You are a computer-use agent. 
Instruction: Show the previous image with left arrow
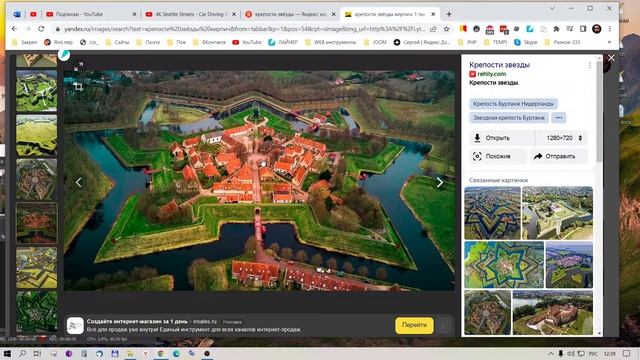click(79, 182)
